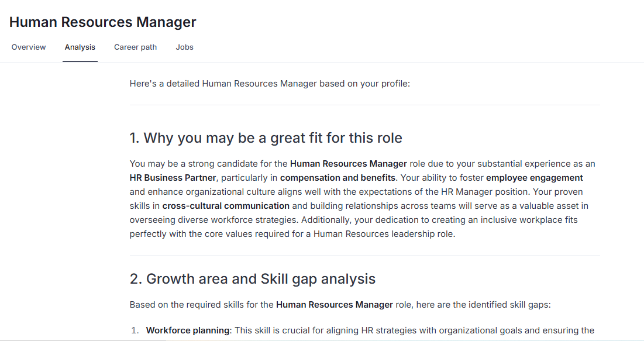
Task: Click bold Human Resources Manager in strong candidate sentence
Action: click(348, 164)
